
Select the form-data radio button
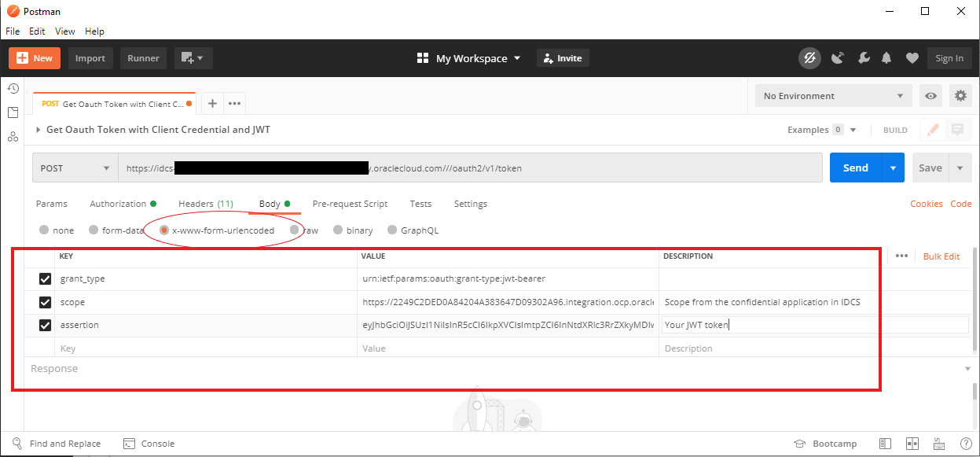click(x=94, y=230)
